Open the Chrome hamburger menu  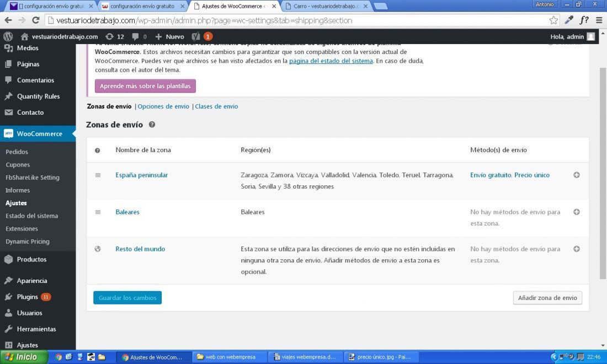click(x=599, y=20)
